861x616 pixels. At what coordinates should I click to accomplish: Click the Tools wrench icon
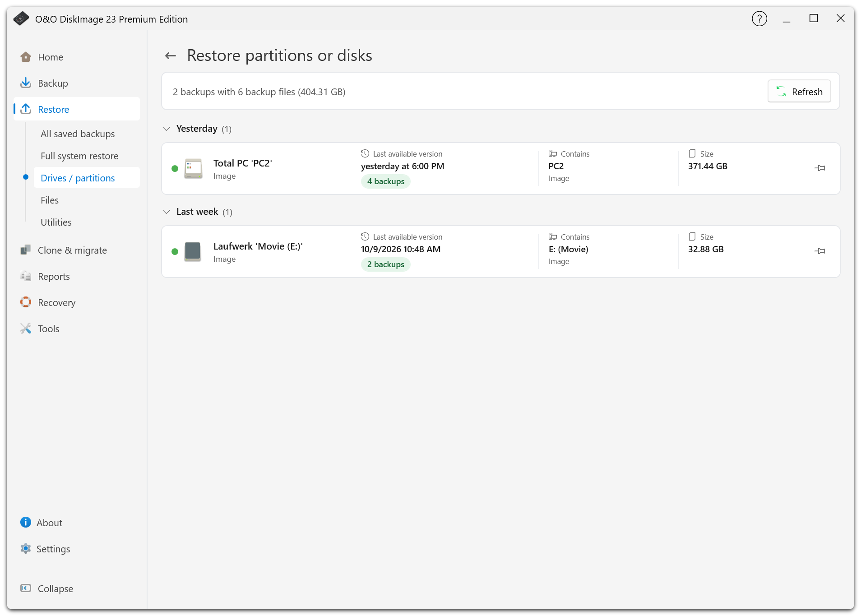tap(26, 329)
